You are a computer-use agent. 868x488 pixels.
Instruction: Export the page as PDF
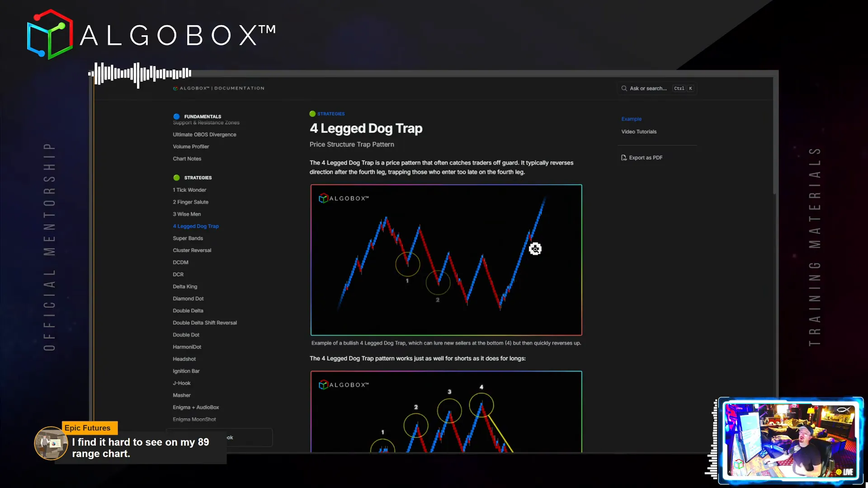(x=642, y=158)
